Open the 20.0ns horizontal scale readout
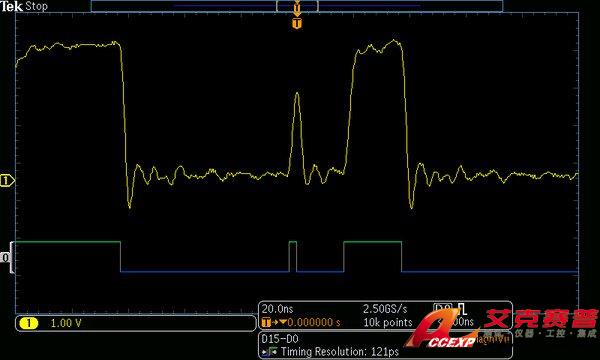 (277, 308)
